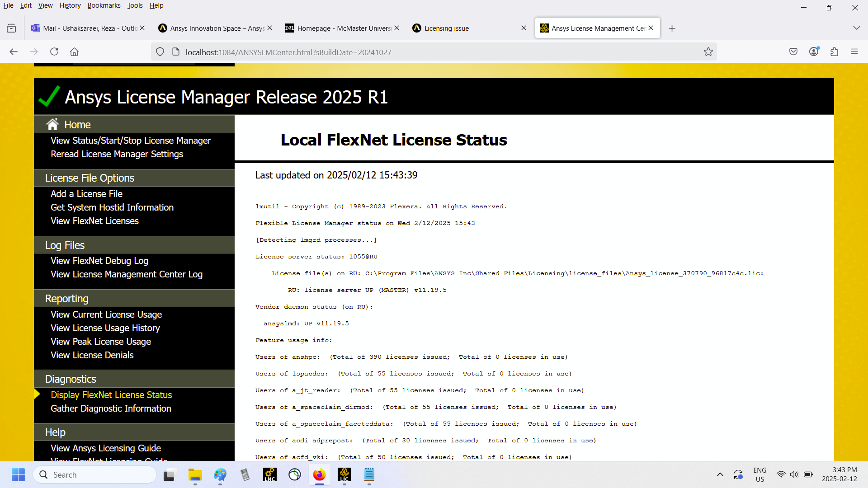Image resolution: width=868 pixels, height=488 pixels.
Task: Expand the list all tabs chevron
Action: pyautogui.click(x=856, y=28)
